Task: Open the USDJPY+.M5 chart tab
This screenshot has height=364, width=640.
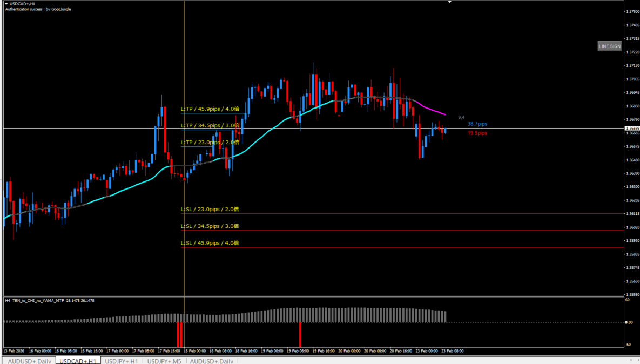Action: [164, 361]
